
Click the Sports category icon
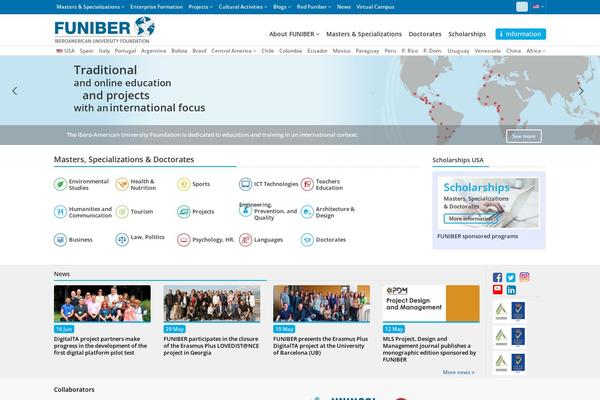tap(184, 184)
